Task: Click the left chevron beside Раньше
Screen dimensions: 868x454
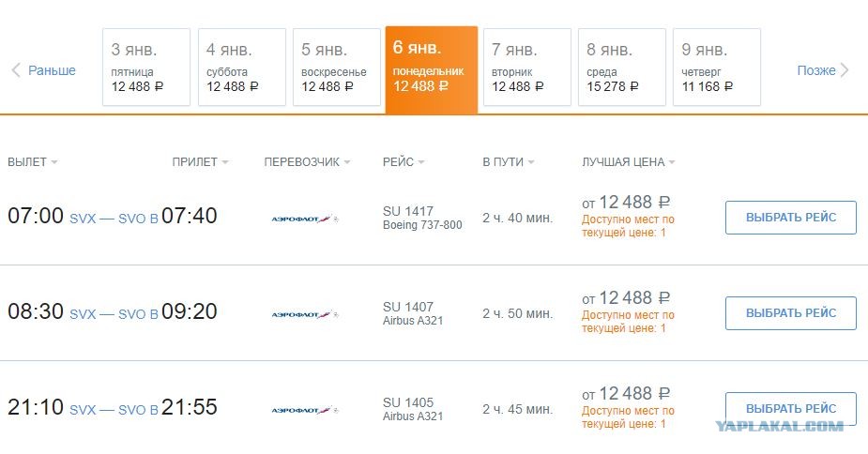Action: (x=16, y=70)
